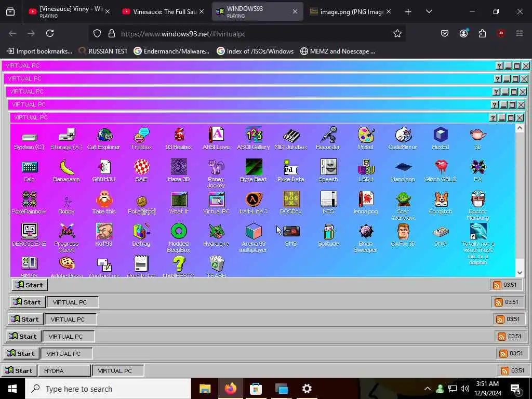Launch DOSBox
The height and width of the screenshot is (399, 532).
pos(291,203)
